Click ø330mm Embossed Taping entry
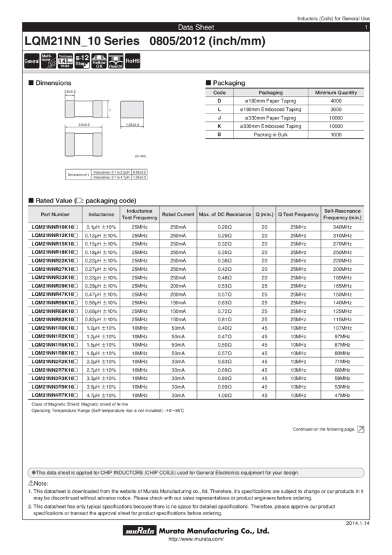This screenshot has height=555, width=392. pyautogui.click(x=271, y=126)
